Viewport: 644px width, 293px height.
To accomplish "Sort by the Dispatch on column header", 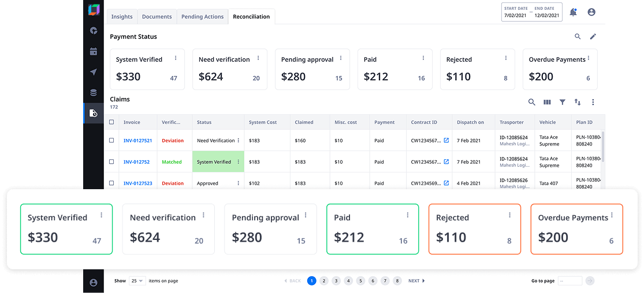I will click(x=470, y=122).
